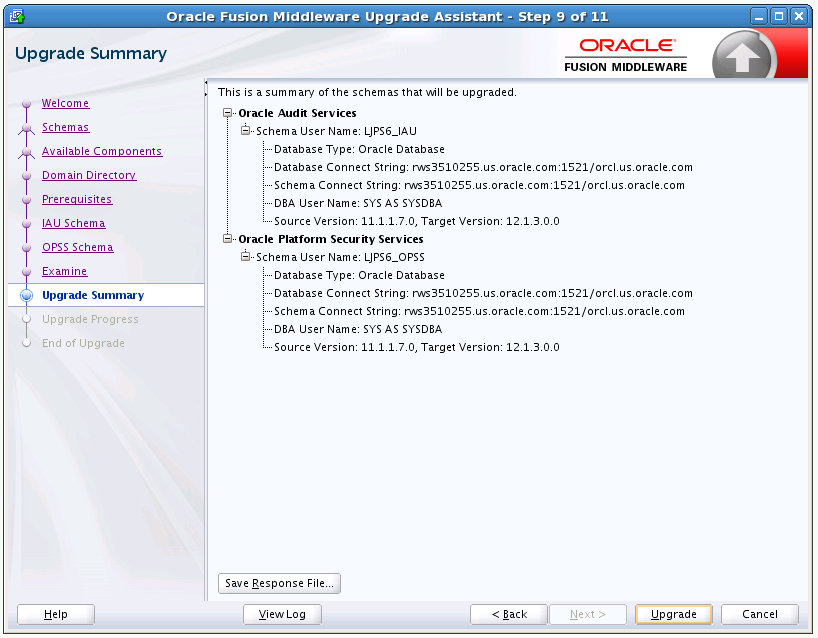Select Source Version row under LJPS6_IAU
The height and width of the screenshot is (638, 818).
pos(416,221)
